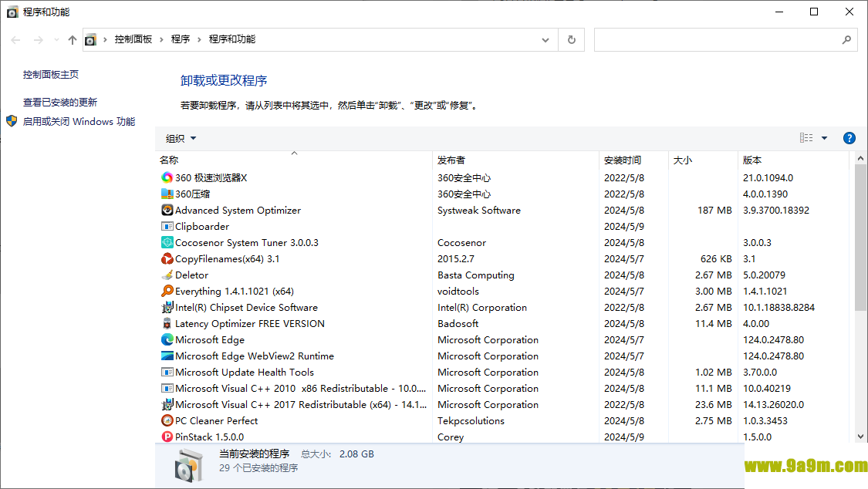868x489 pixels.
Task: Click the Edge WebView2 Runtime icon
Action: tap(167, 356)
